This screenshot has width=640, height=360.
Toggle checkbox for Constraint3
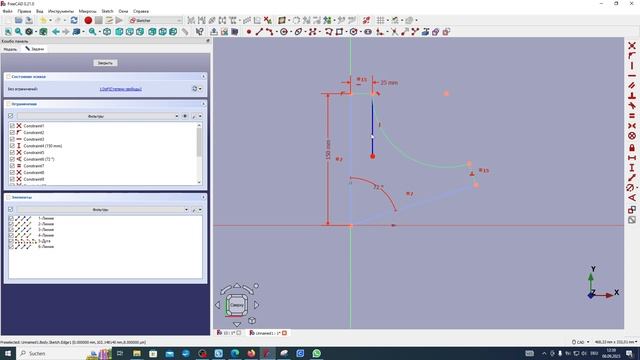point(12,139)
